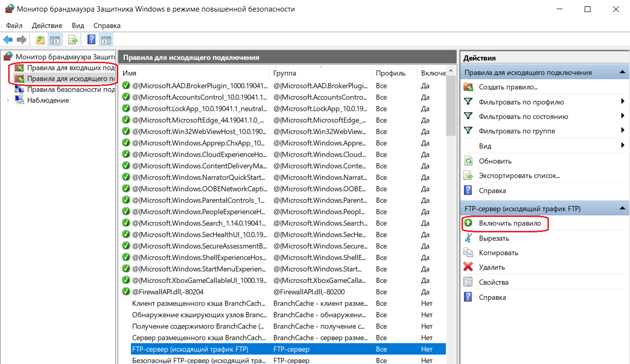Click the help icon in the outgoing rules actions section

[468, 190]
